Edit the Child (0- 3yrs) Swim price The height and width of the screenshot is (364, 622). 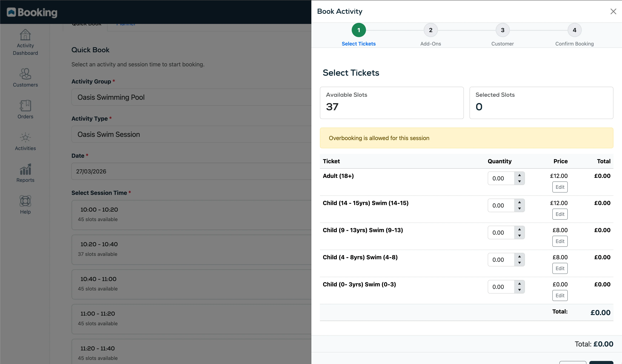[560, 295]
